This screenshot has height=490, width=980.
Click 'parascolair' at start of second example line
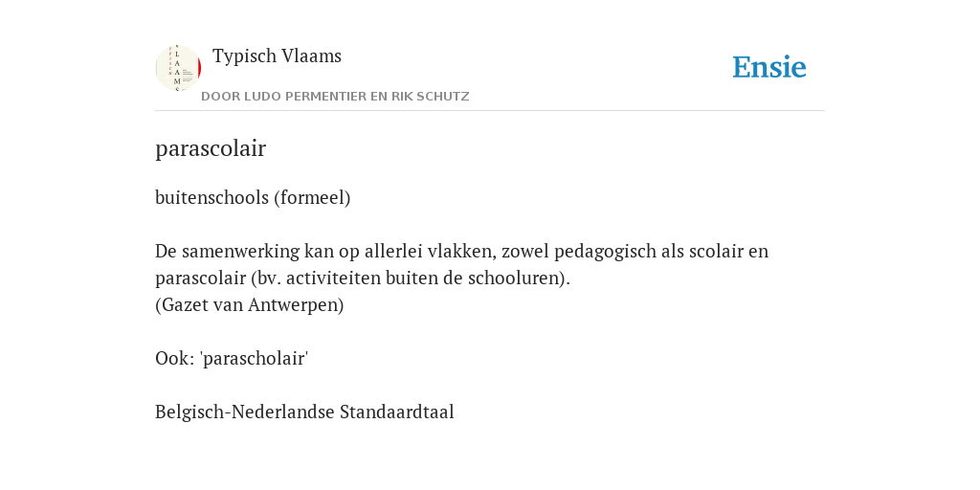coord(200,278)
